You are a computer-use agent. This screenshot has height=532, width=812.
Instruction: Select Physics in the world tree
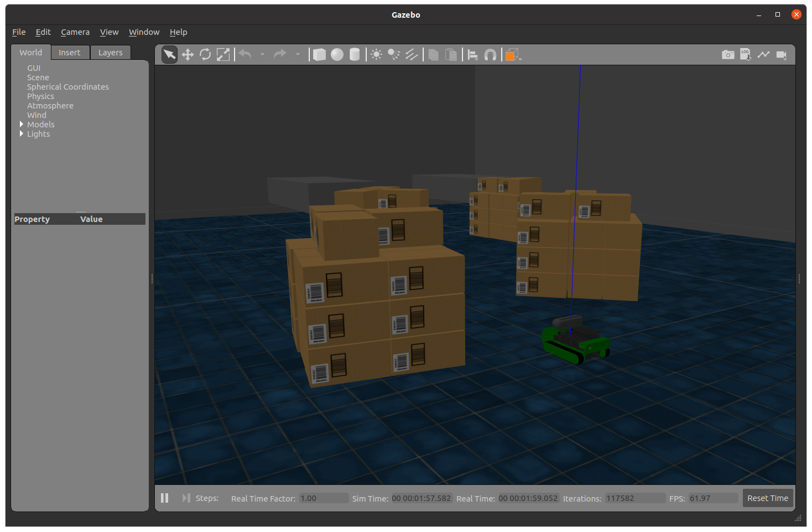40,96
